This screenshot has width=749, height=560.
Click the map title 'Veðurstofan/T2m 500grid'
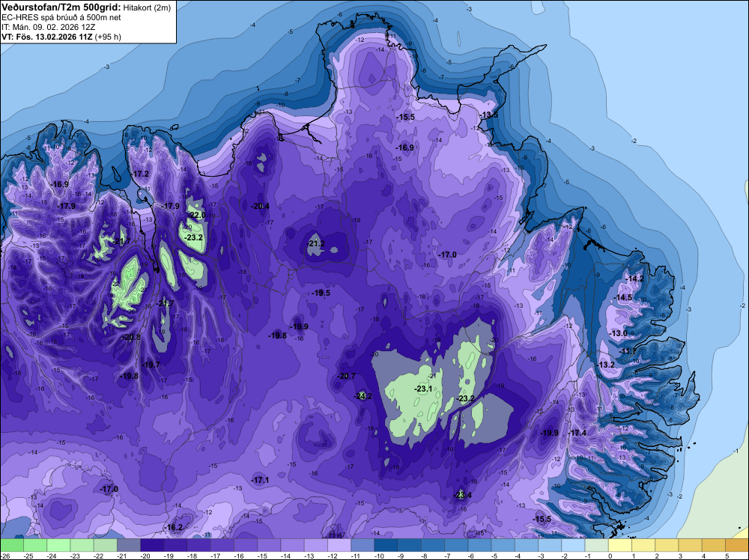[x=61, y=7]
